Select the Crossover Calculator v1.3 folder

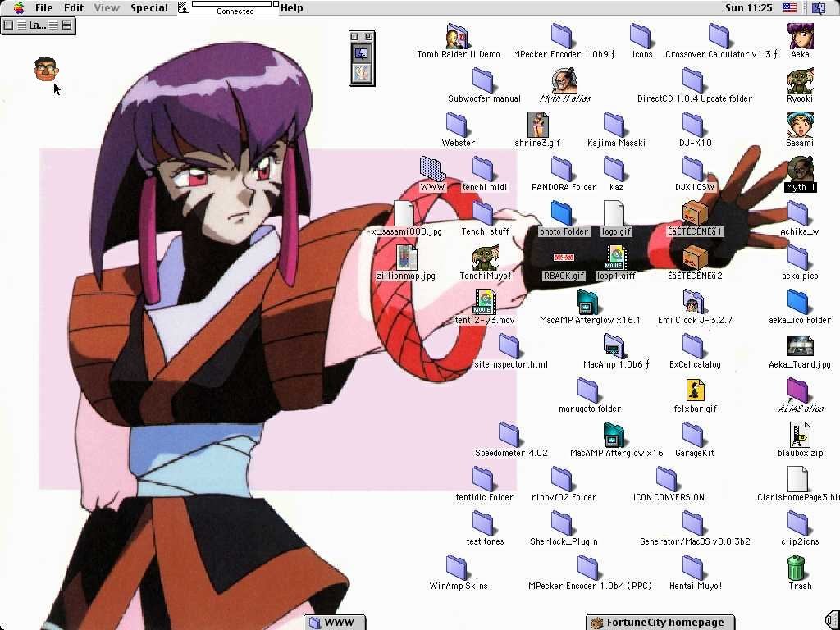click(719, 36)
